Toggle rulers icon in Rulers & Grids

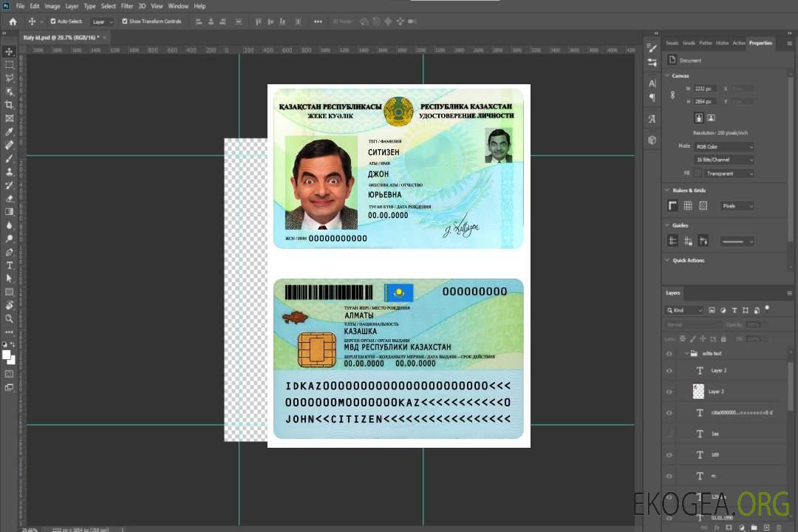(x=672, y=205)
